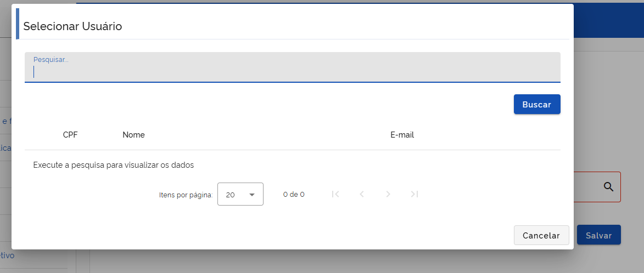The width and height of the screenshot is (644, 273).
Task: Click the Nome column header
Action: pyautogui.click(x=133, y=135)
